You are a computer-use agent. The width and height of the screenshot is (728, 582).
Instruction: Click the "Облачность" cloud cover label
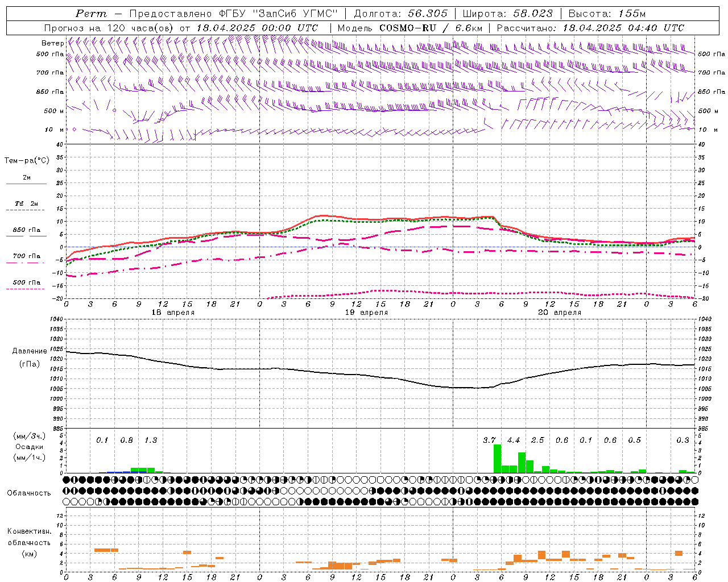29,493
